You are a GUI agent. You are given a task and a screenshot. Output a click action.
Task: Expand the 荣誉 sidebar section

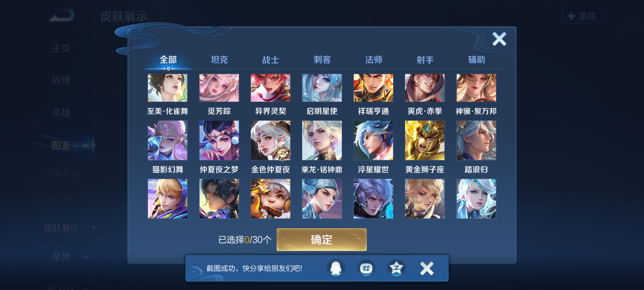[x=86, y=257]
